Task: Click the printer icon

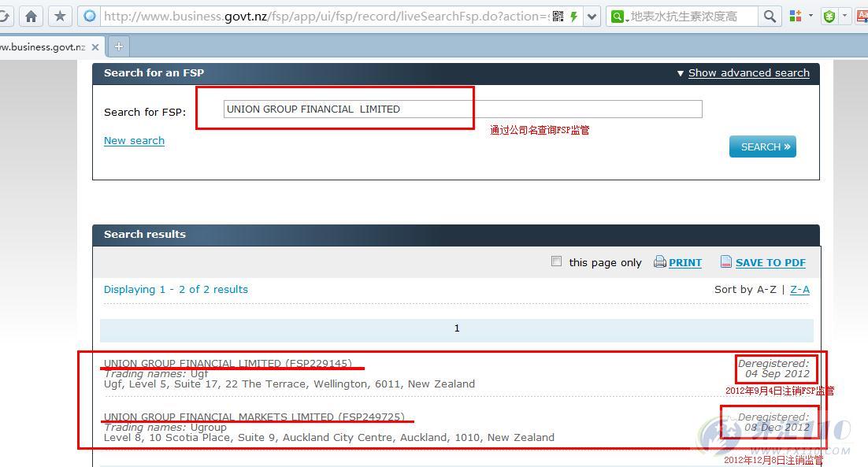Action: click(x=660, y=261)
